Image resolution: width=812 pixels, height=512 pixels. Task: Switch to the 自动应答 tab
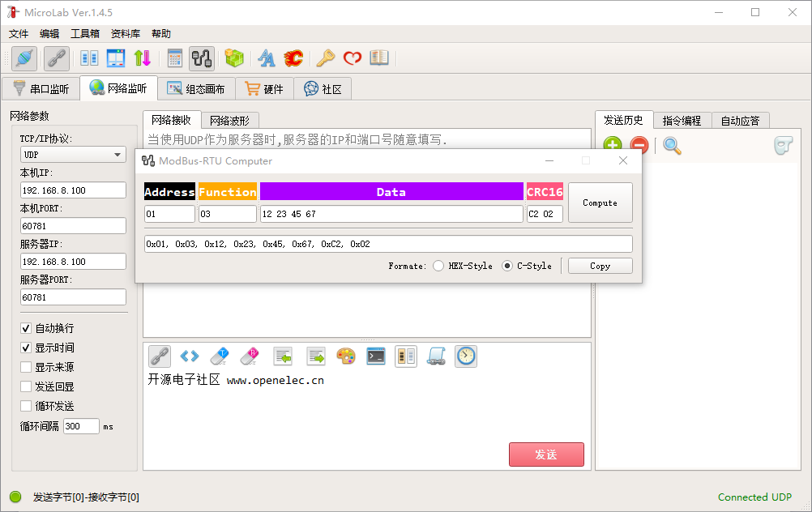click(x=741, y=121)
